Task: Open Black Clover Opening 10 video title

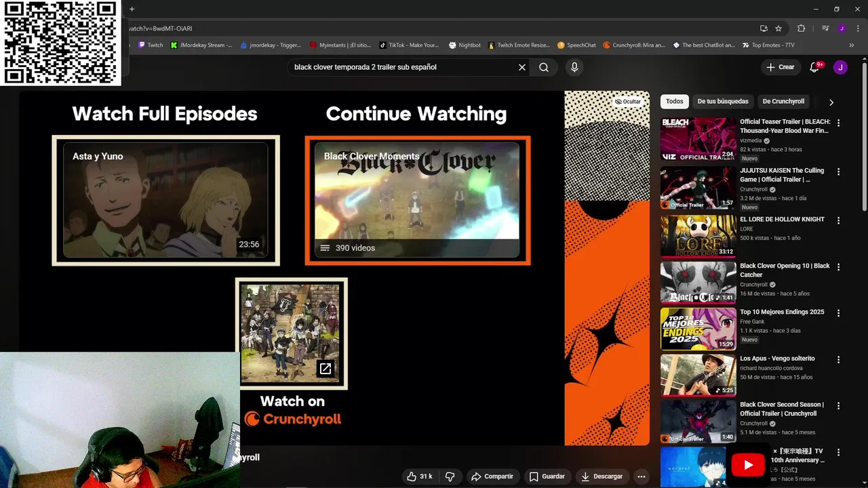Action: tap(785, 270)
